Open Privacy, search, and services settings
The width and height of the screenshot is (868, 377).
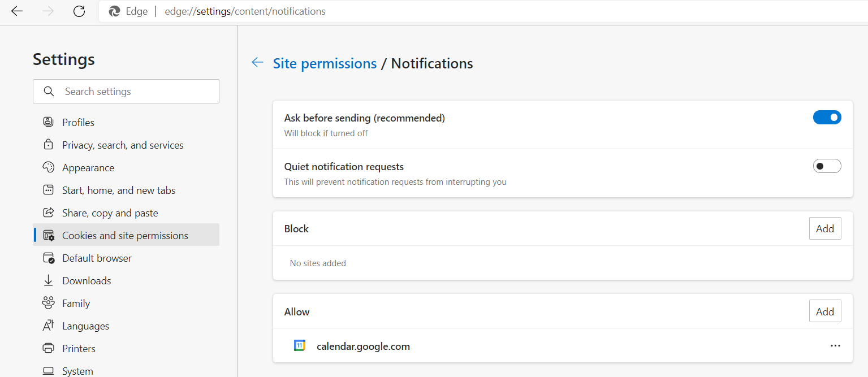(x=123, y=145)
